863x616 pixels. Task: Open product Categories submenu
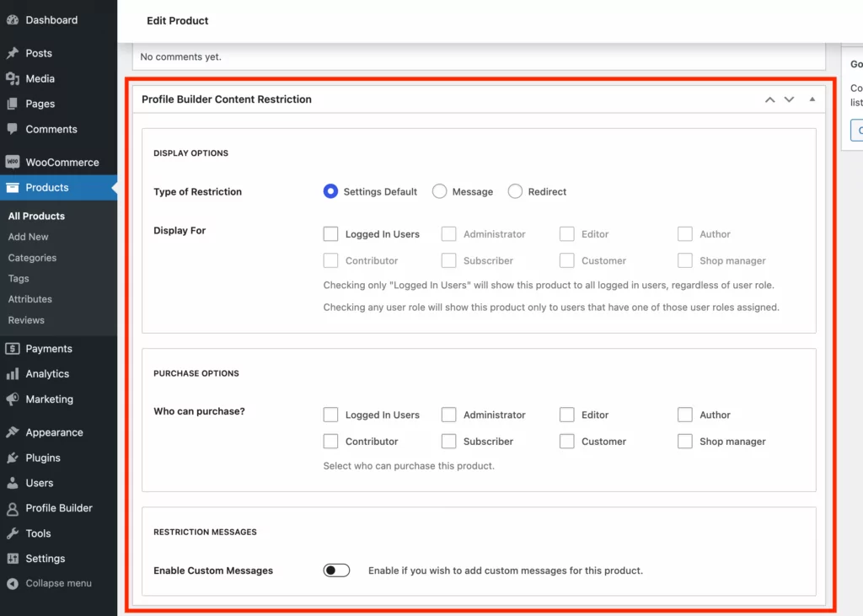coord(32,258)
